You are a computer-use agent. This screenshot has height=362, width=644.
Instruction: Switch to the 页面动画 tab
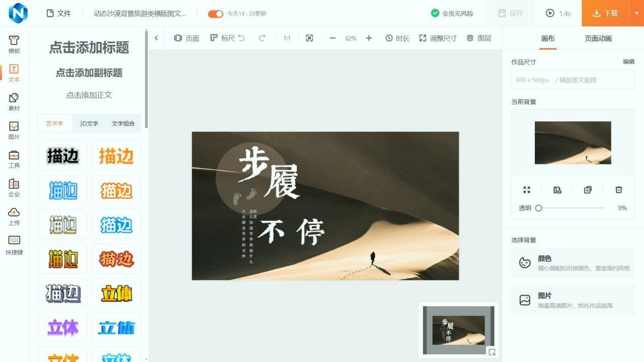[598, 39]
